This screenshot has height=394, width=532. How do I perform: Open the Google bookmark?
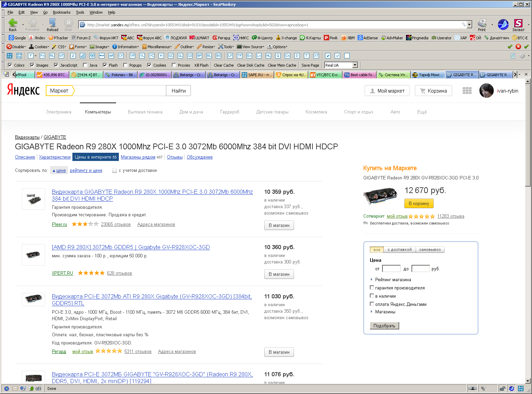coord(17,38)
